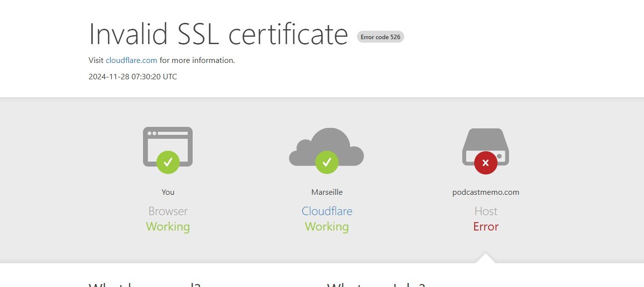This screenshot has width=644, height=287.
Task: Click the green checkmark on the browser icon
Action: click(168, 162)
